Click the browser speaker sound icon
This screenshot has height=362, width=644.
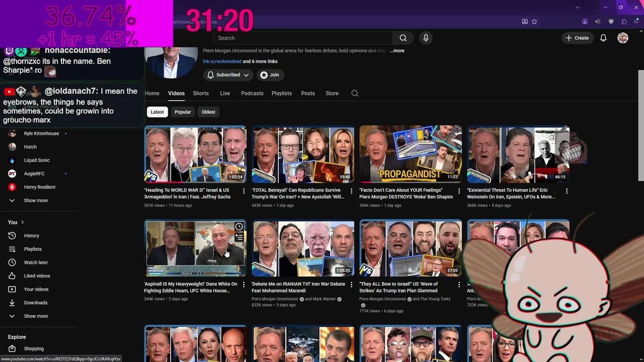tap(598, 22)
